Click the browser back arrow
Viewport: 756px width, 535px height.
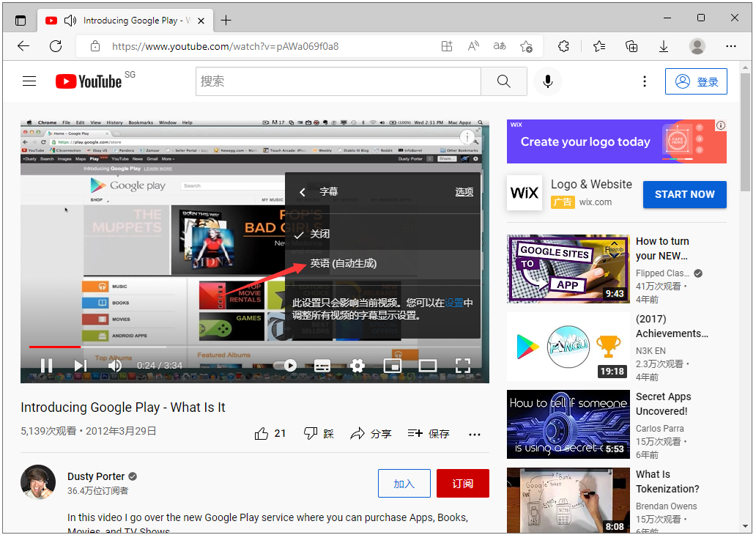pos(23,46)
